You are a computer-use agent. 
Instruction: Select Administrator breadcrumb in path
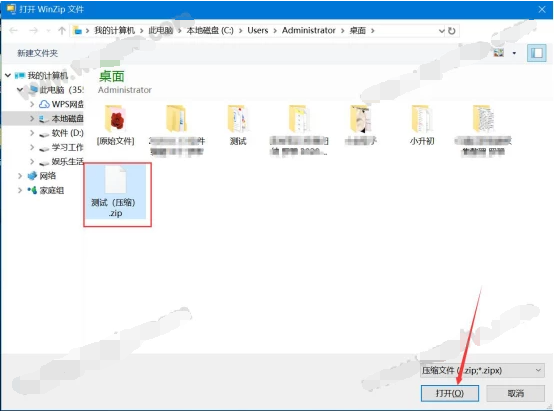[x=308, y=31]
